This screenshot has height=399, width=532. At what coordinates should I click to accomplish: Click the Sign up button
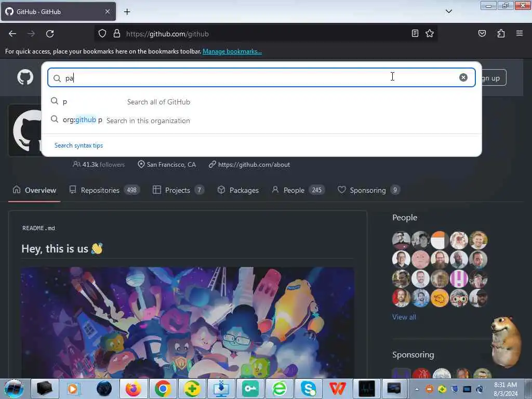coord(494,78)
